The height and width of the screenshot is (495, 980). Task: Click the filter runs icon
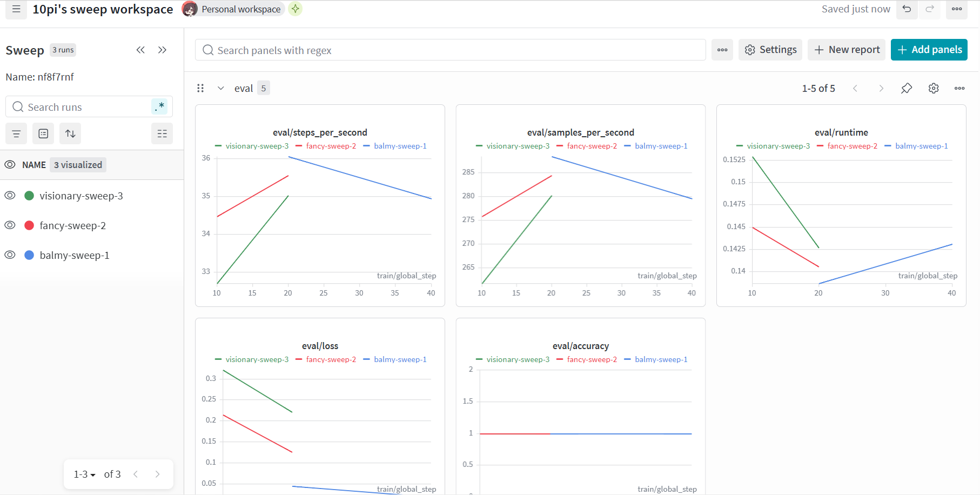coord(16,133)
